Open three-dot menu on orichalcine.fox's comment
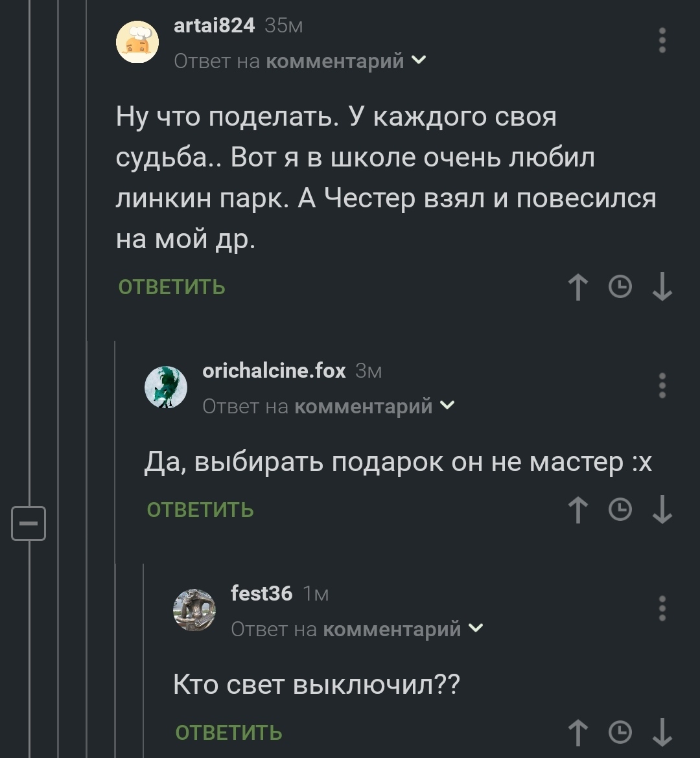Viewport: 700px width, 758px height. tap(662, 385)
